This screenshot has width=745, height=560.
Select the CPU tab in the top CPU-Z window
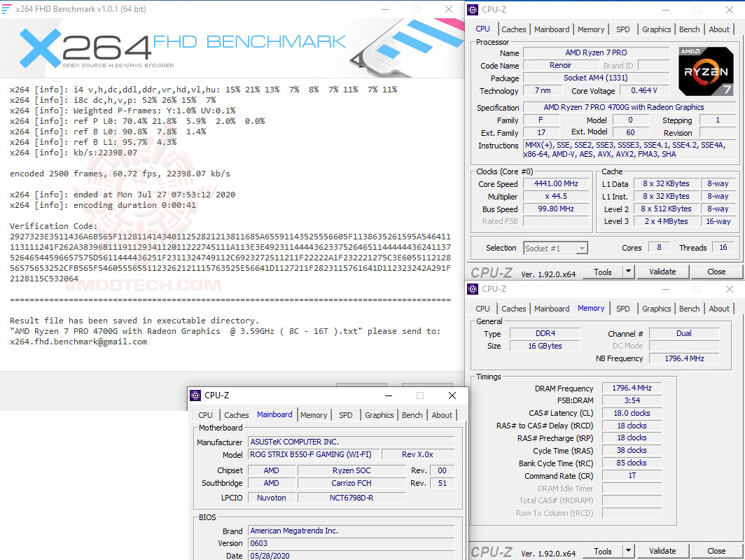click(x=482, y=29)
